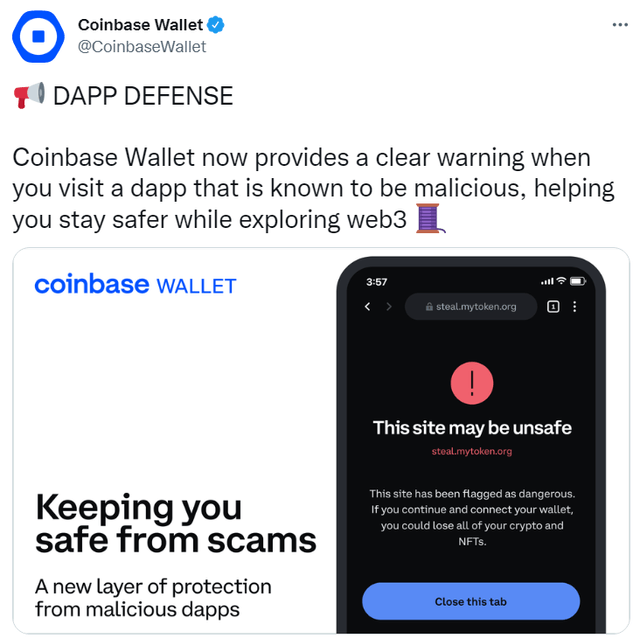
Task: Visit the @CoinbaseWallet handle link
Action: 142,47
